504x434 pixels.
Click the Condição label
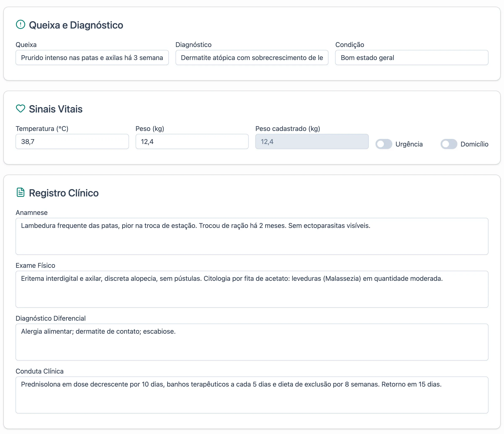click(x=349, y=45)
